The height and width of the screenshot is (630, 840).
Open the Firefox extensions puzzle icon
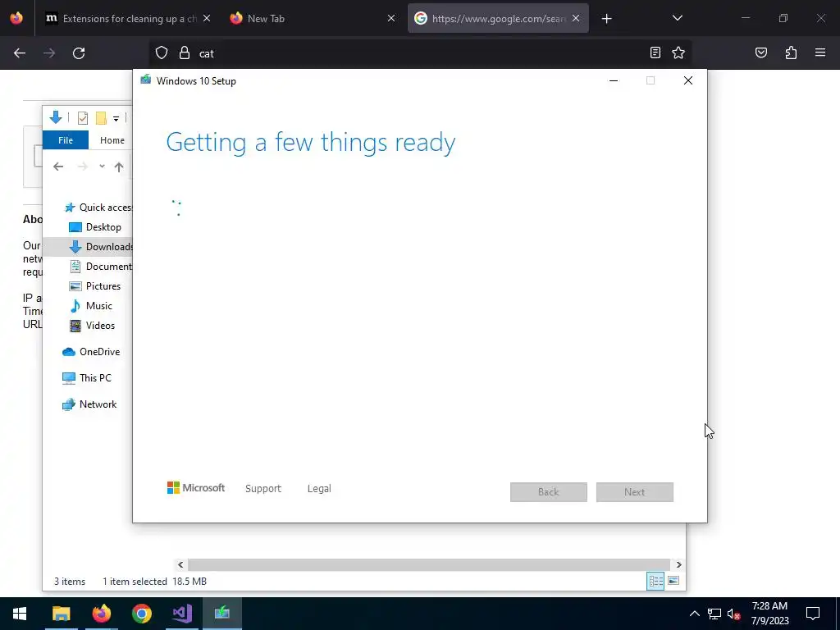pyautogui.click(x=791, y=52)
